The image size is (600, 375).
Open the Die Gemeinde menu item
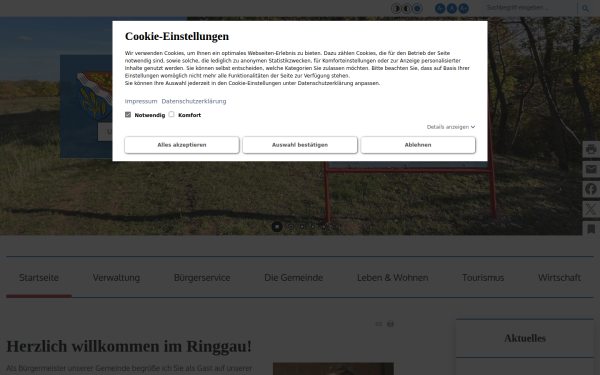[293, 278]
